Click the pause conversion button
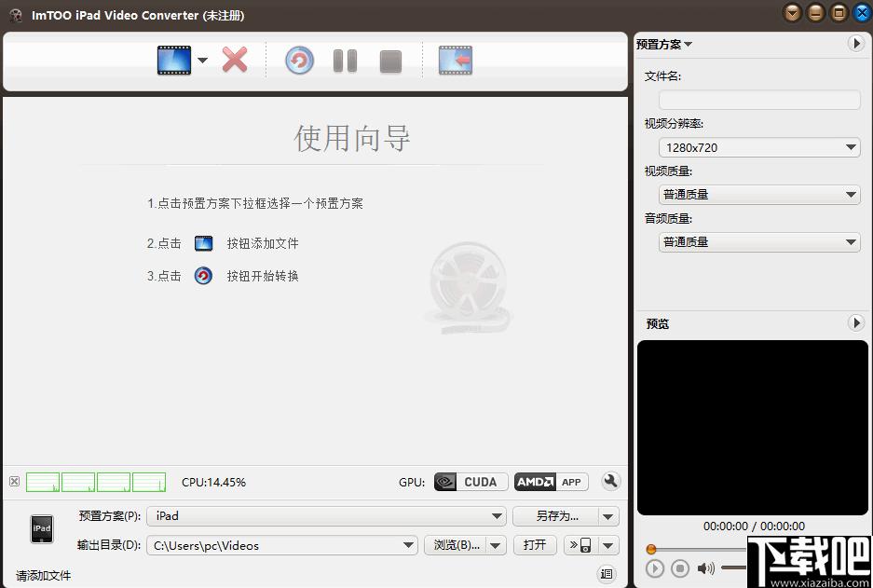 pos(345,61)
